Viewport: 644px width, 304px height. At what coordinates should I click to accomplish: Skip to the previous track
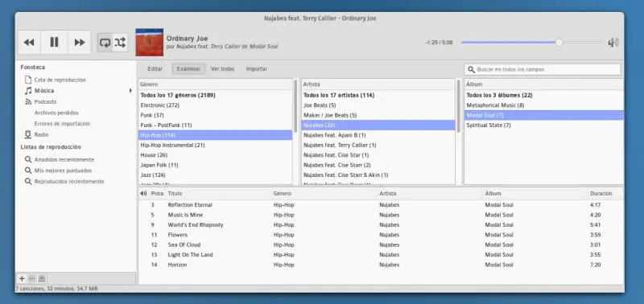29,43
